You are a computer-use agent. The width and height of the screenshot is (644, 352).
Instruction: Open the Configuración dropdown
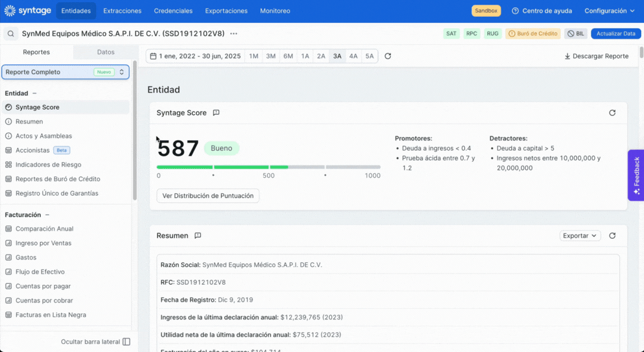(x=609, y=11)
